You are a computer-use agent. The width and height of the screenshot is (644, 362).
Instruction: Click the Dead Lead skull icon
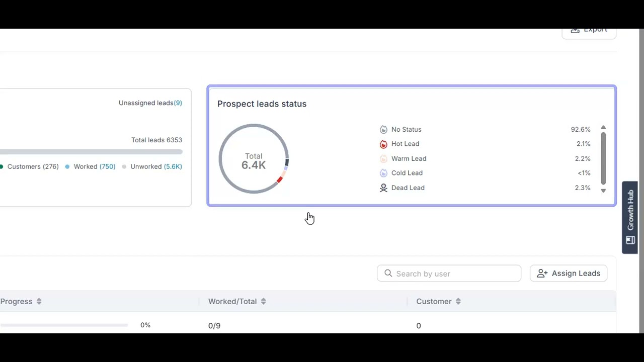(x=383, y=188)
